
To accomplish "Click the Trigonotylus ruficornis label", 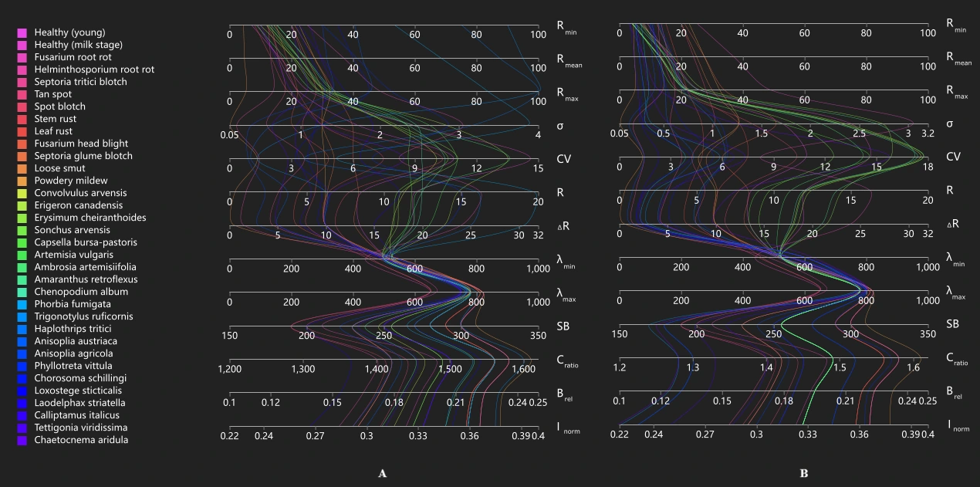I will click(x=83, y=316).
